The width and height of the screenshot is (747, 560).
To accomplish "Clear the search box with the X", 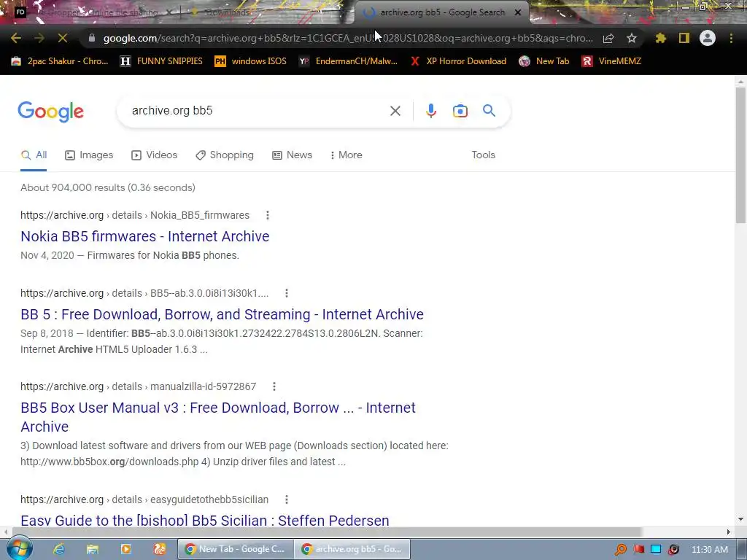I will pyautogui.click(x=395, y=111).
